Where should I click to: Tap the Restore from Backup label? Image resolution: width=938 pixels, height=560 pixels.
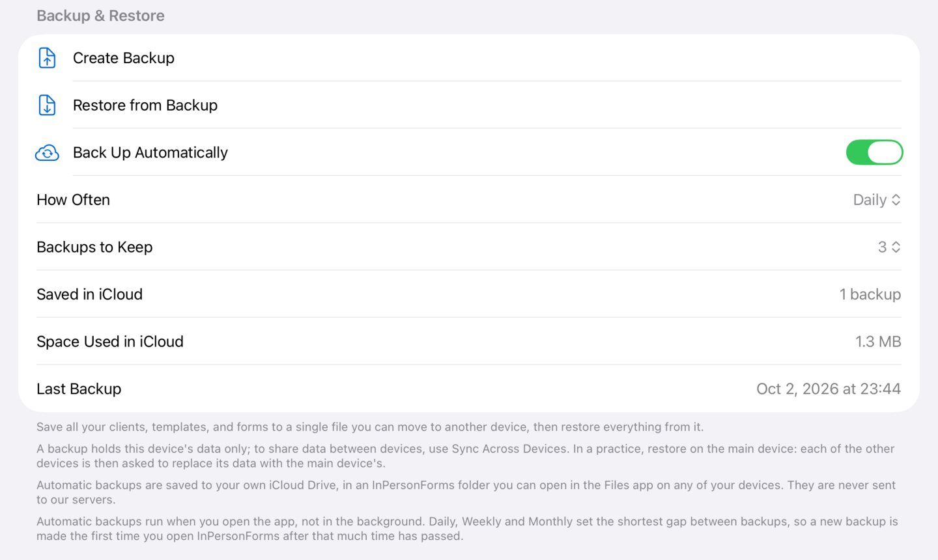[x=145, y=105]
